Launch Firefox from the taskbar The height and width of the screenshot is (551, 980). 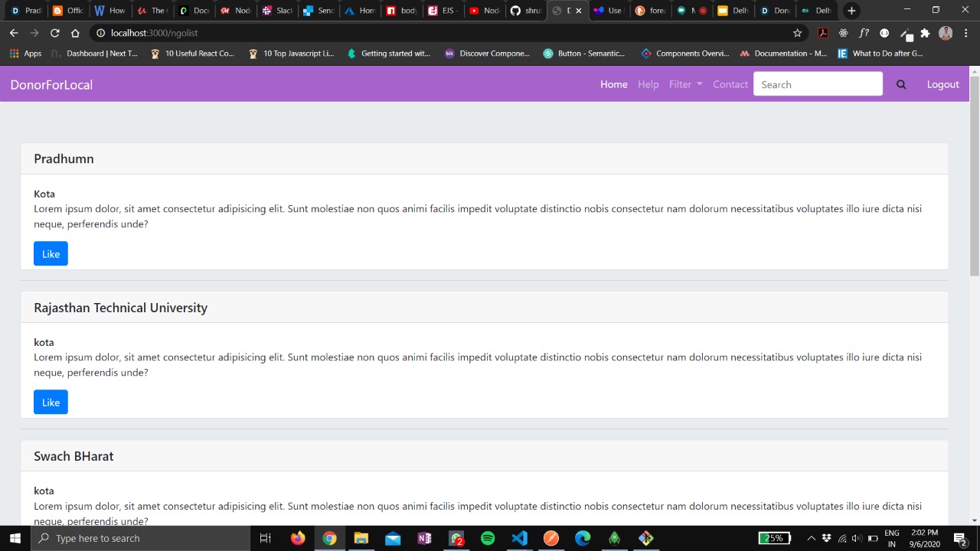(298, 538)
